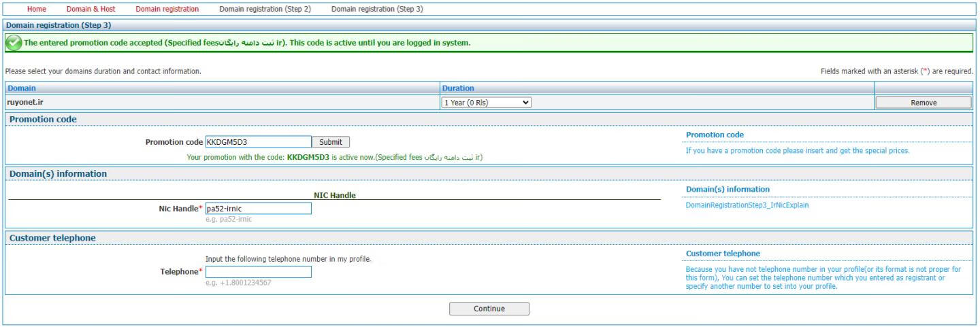Screen dimensions: 980x327
Task: Return to Domain registration (Step 2) breadcrumb
Action: 265,9
